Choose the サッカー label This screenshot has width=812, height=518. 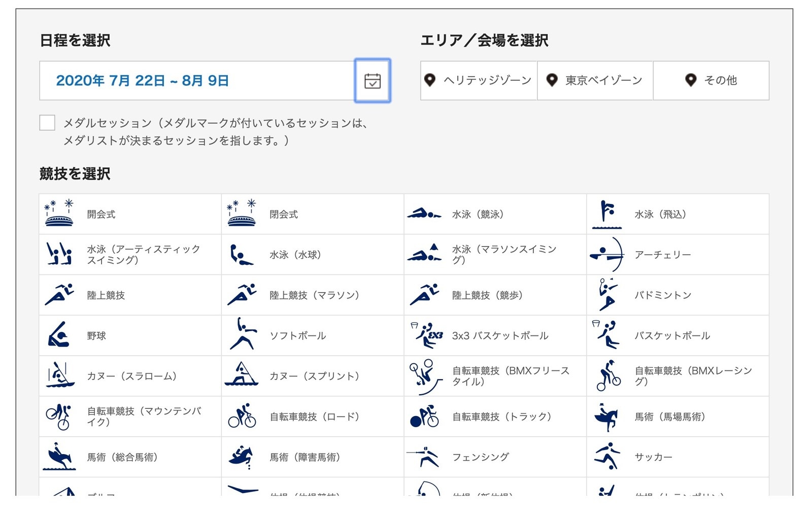[654, 457]
